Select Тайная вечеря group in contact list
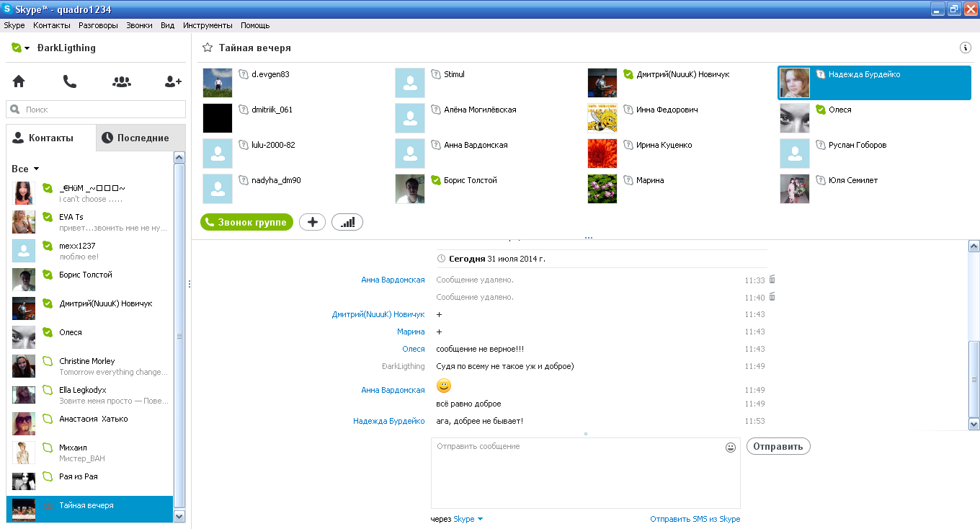980x529 pixels. (90, 508)
